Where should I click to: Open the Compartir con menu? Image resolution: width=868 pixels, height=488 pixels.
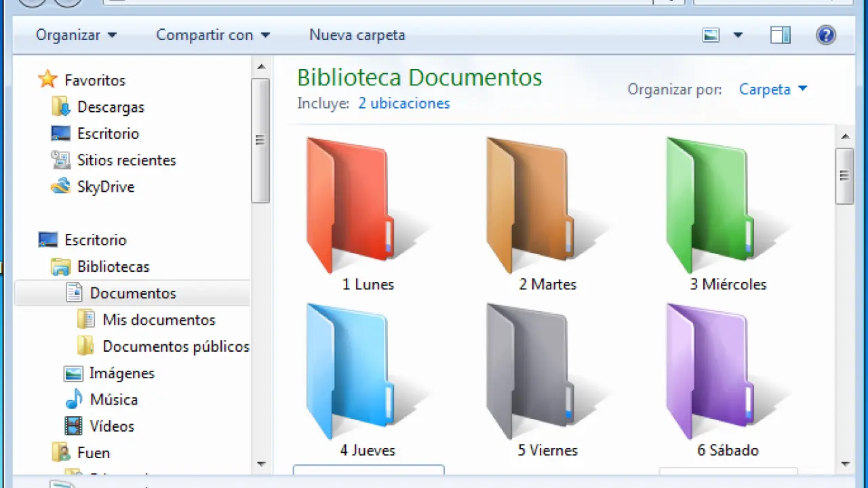[213, 35]
